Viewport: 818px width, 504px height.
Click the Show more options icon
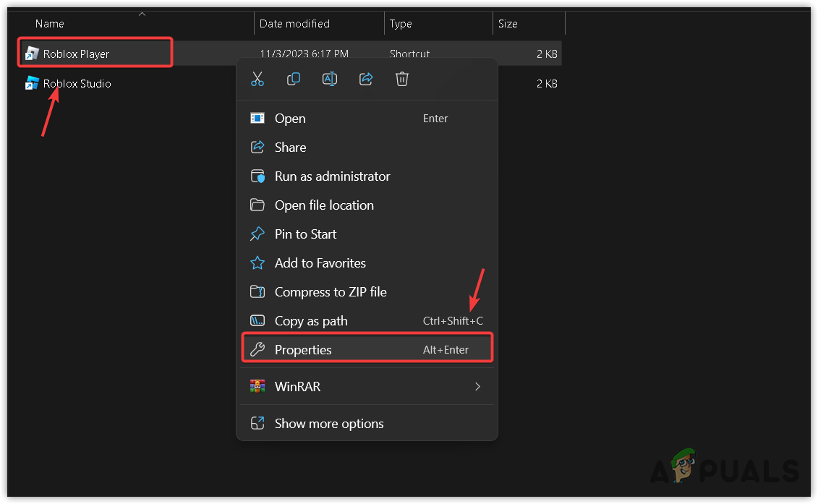[x=257, y=423]
